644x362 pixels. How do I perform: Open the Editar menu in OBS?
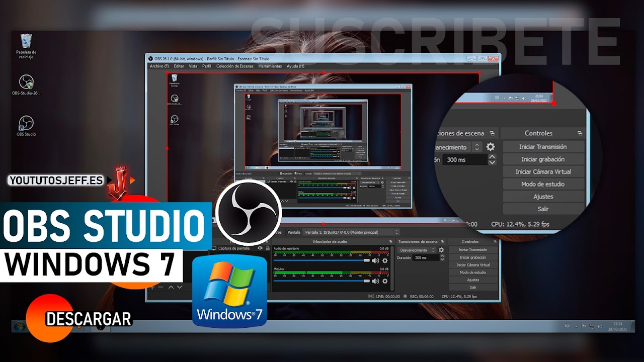179,66
